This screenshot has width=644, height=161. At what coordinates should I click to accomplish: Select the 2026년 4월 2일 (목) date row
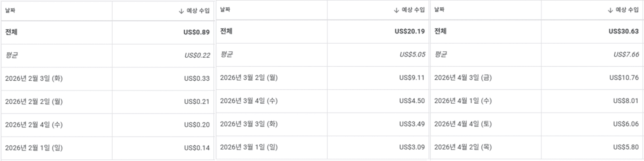click(463, 147)
